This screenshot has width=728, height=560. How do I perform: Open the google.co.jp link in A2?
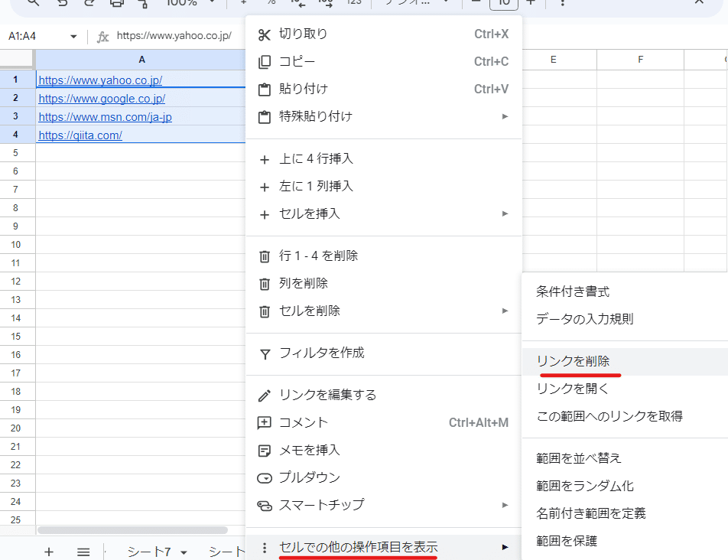coord(102,99)
